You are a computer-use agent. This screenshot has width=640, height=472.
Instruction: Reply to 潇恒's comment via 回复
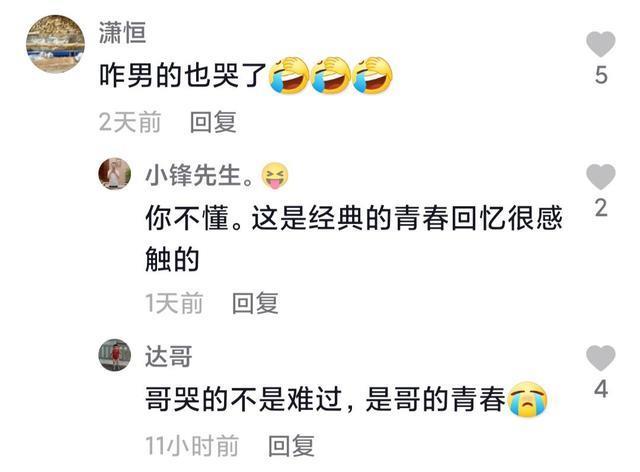point(213,122)
